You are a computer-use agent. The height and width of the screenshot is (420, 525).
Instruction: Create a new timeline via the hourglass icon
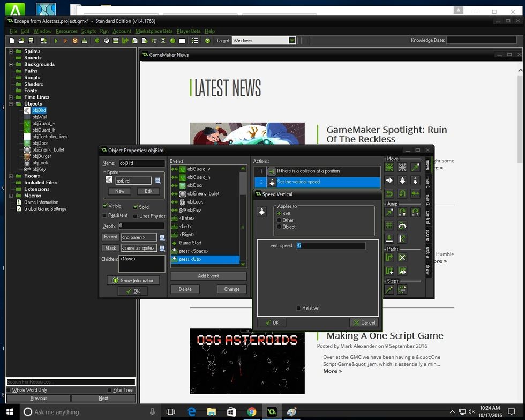[x=163, y=41]
